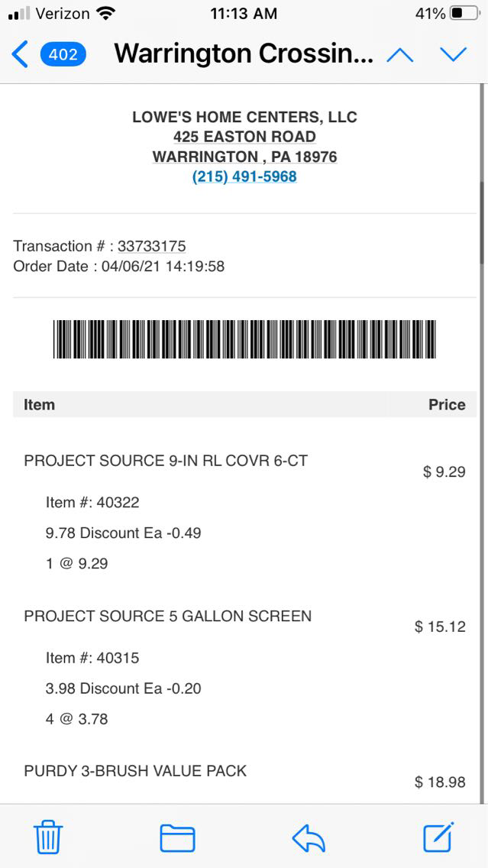Tap the PROJECT SOURCE 5 GALLON SCREEN item

coord(167,616)
